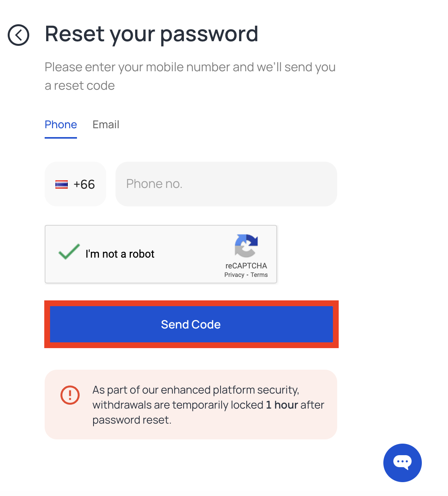Go back using the circled arrow icon
This screenshot has height=496, width=448.
pyautogui.click(x=18, y=35)
